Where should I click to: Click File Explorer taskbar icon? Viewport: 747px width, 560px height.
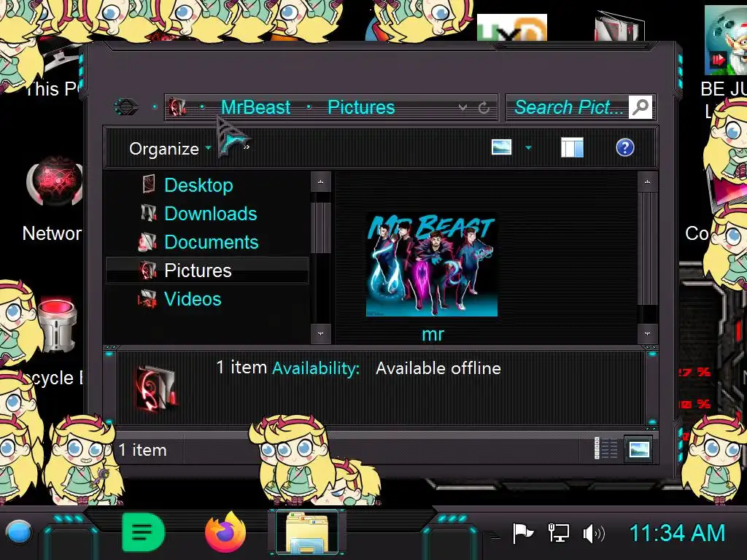point(307,533)
